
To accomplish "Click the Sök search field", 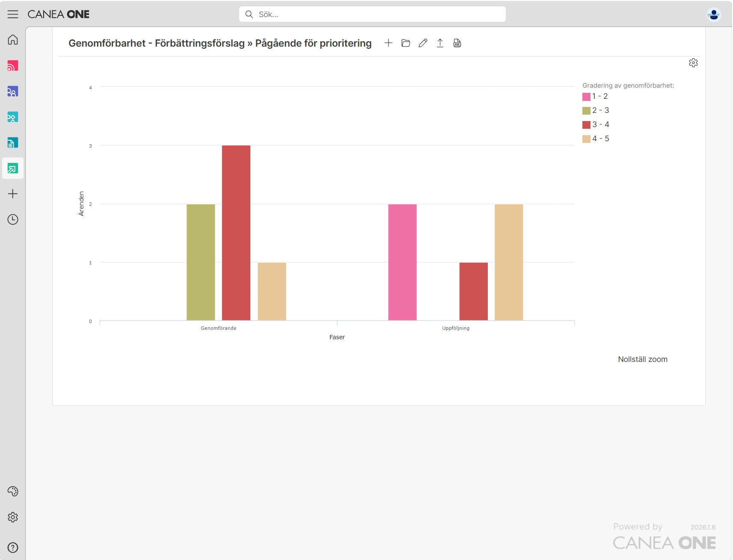I will pyautogui.click(x=372, y=14).
